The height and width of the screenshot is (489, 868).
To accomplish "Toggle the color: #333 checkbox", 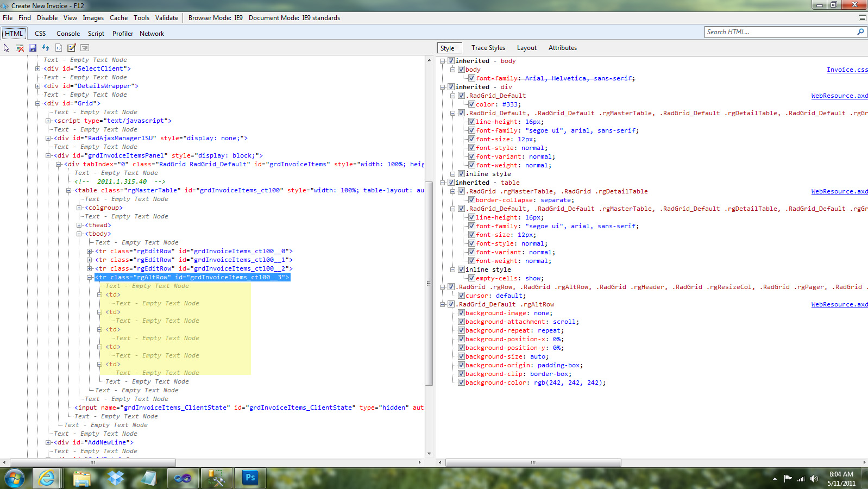I will pos(471,104).
